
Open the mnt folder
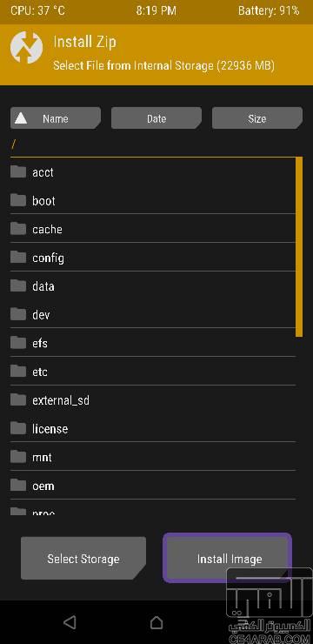click(x=153, y=456)
